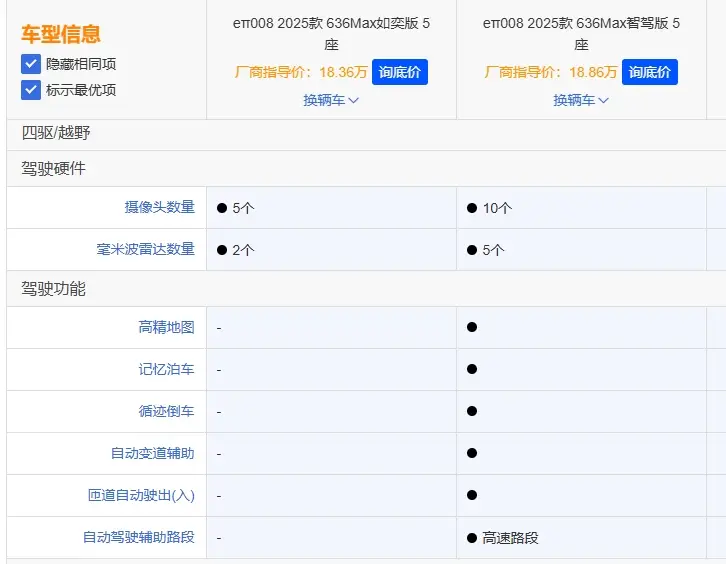Toggle the 标示最优项 checkbox
726x564 pixels.
31,90
